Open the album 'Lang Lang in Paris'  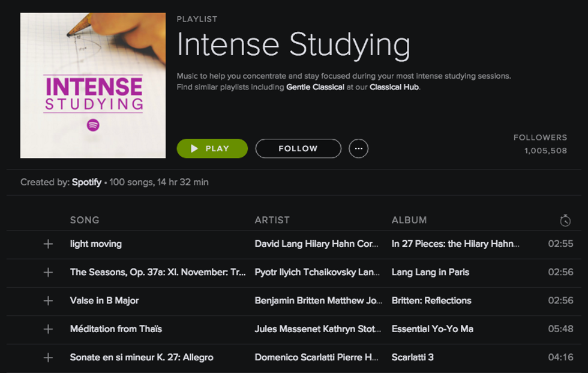click(430, 272)
